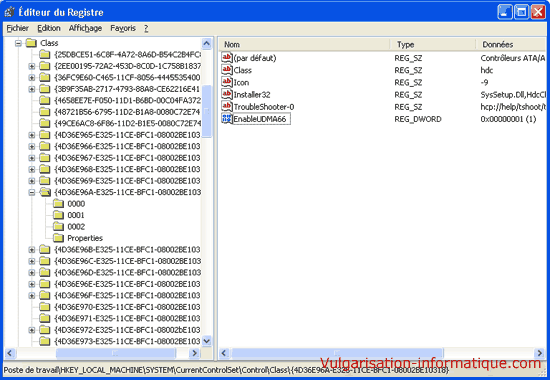
Task: Click the values pane horizontal scrollbar thumb
Action: [337, 353]
